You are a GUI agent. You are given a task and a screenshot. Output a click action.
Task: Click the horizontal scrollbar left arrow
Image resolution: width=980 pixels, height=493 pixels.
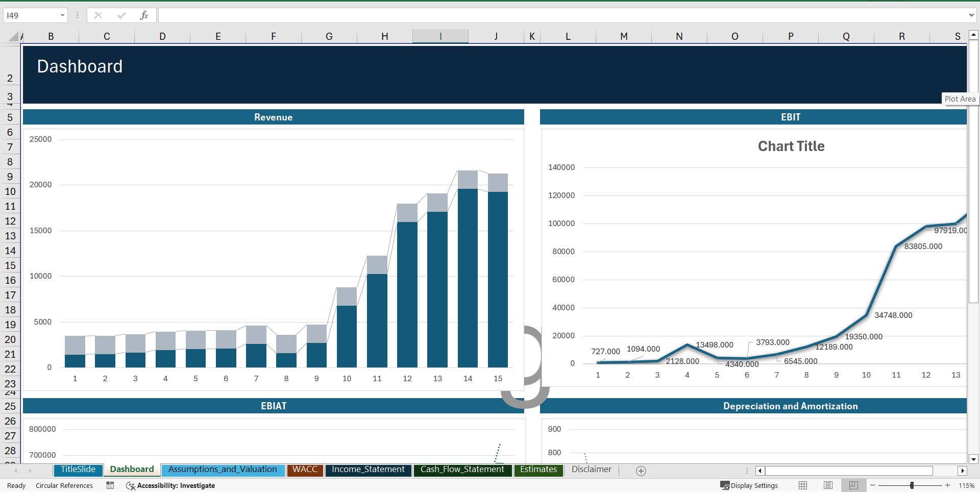(760, 471)
